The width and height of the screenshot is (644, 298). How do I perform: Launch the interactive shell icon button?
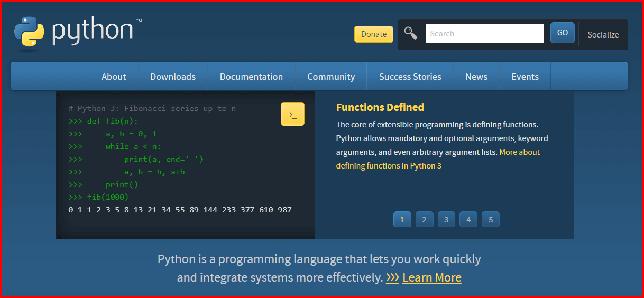point(292,114)
